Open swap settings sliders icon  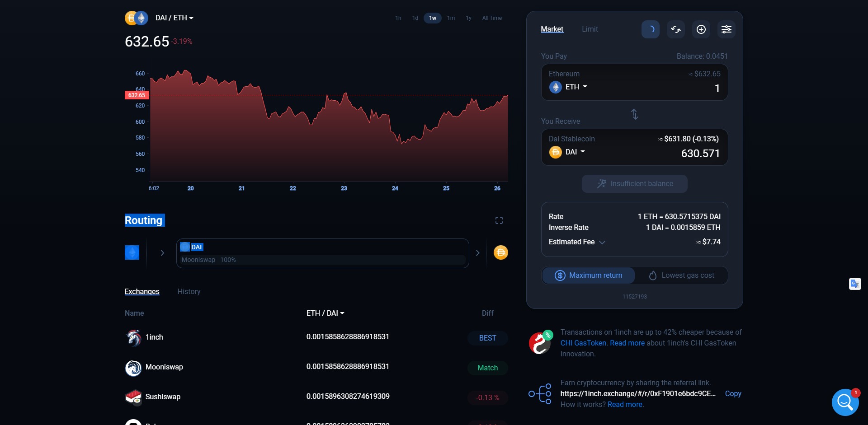tap(726, 29)
